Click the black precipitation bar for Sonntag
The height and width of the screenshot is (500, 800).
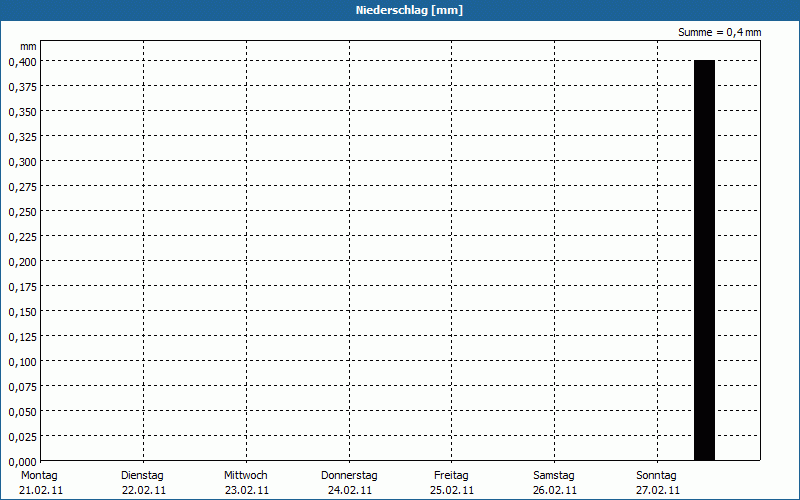tap(705, 260)
